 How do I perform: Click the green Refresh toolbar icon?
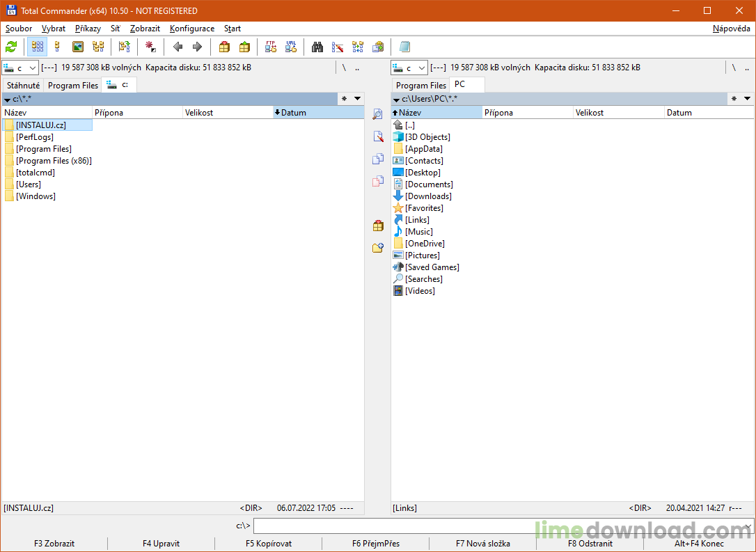11,47
